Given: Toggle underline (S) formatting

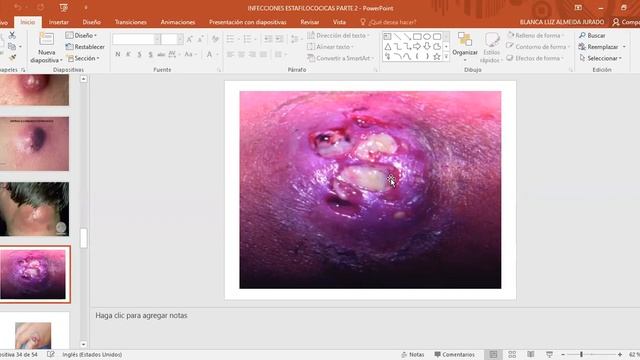Looking at the screenshot, I should pos(140,54).
